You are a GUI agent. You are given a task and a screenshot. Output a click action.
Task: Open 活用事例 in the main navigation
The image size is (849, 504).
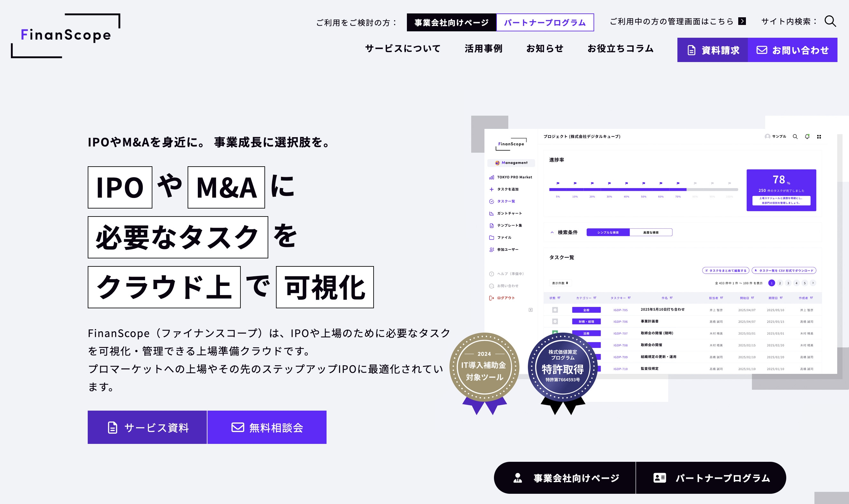[483, 49]
